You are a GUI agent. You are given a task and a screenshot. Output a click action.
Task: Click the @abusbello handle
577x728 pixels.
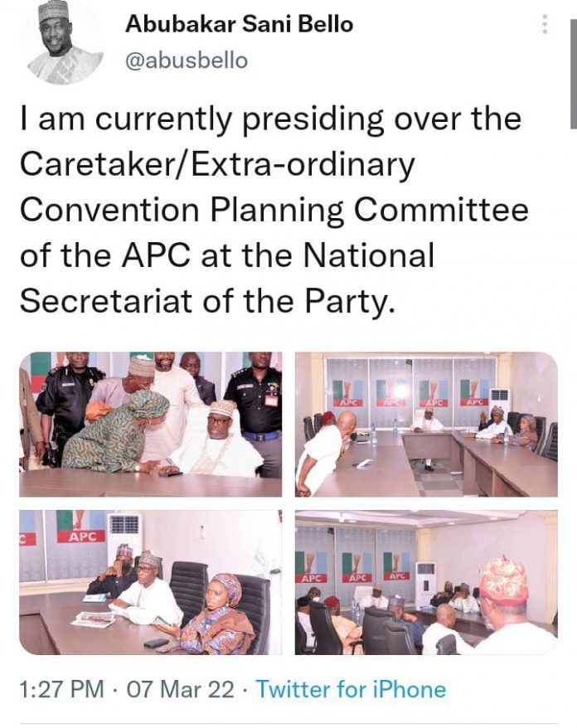click(186, 61)
